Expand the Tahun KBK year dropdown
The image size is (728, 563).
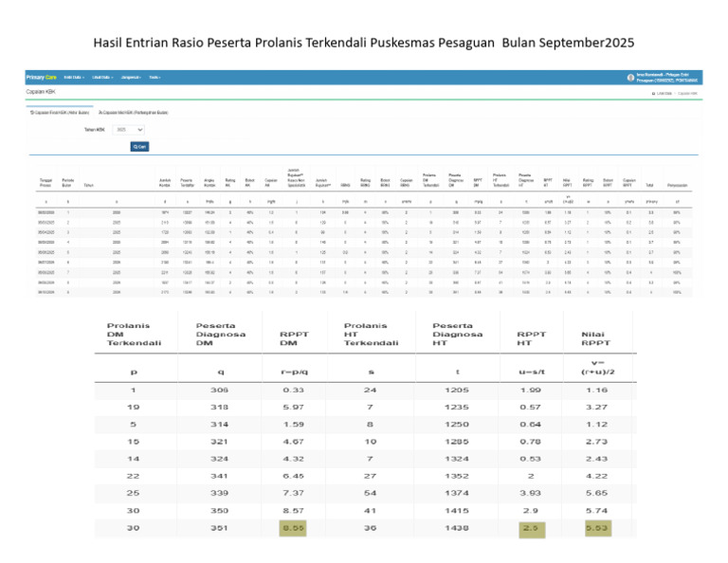coord(129,130)
